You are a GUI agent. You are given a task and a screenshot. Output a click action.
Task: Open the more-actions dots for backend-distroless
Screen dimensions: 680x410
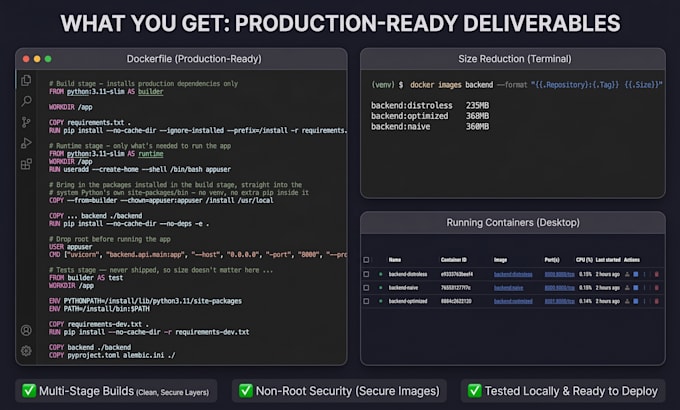click(x=644, y=274)
